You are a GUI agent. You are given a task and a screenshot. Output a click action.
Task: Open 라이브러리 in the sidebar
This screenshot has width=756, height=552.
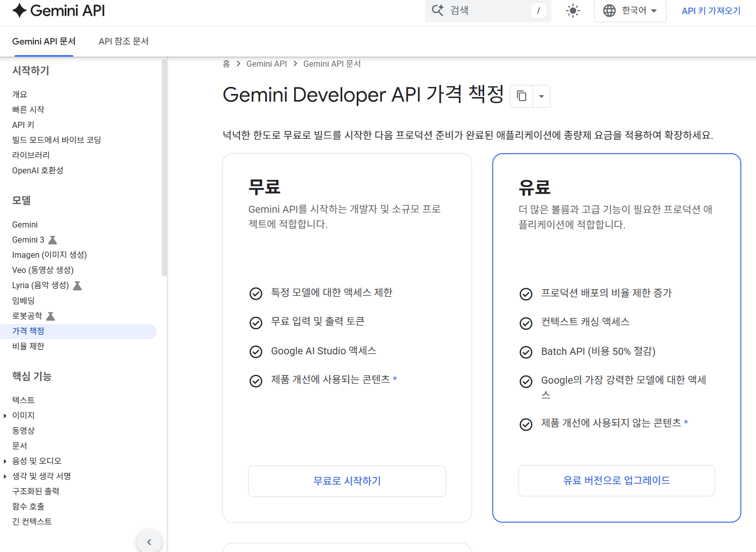(31, 155)
